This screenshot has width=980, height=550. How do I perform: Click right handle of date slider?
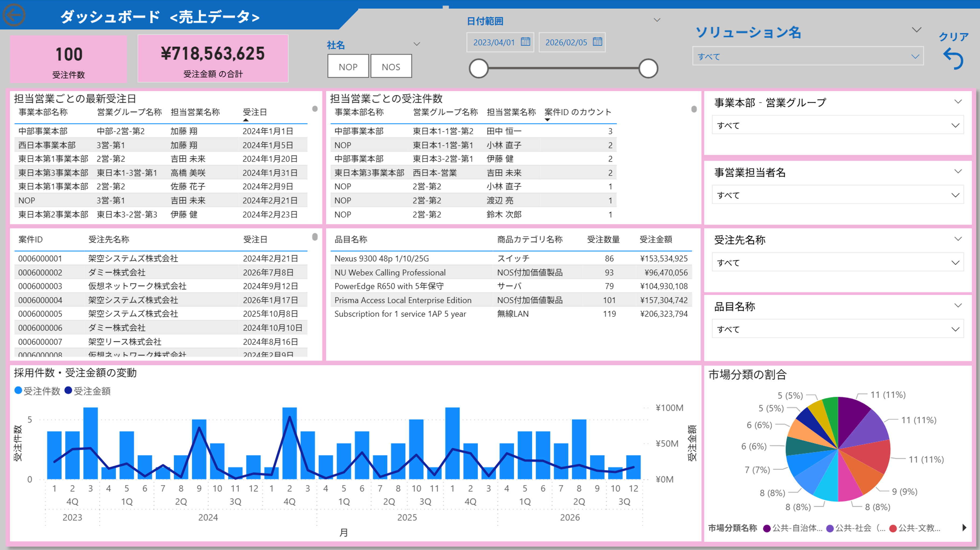(648, 68)
